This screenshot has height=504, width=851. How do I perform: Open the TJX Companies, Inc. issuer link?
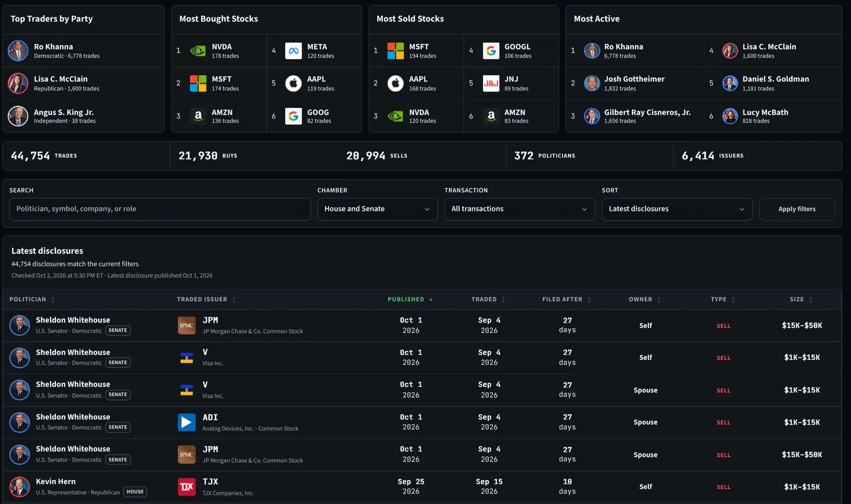click(x=228, y=493)
